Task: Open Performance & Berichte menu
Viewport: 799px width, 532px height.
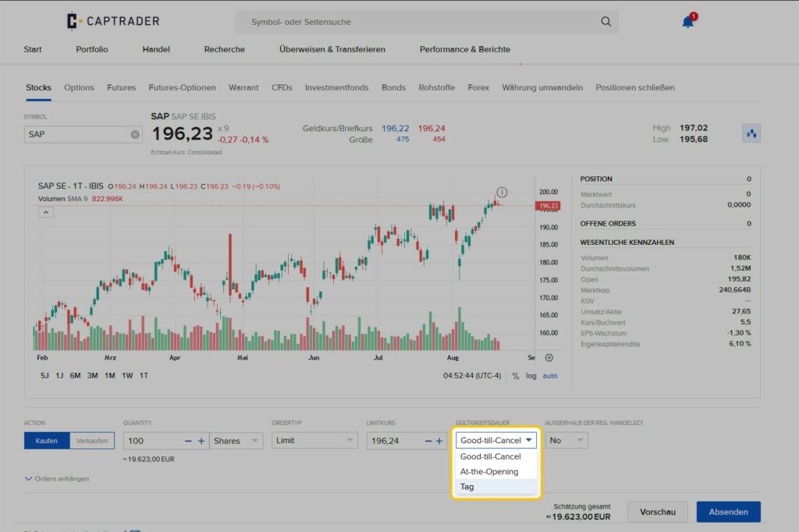Action: coord(465,49)
